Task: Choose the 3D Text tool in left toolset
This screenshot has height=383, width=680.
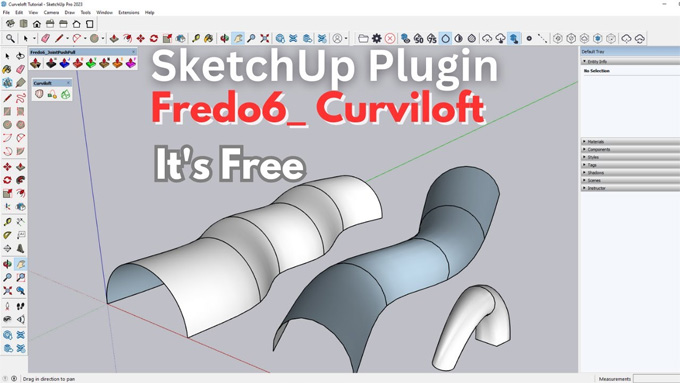Action: 20,249
